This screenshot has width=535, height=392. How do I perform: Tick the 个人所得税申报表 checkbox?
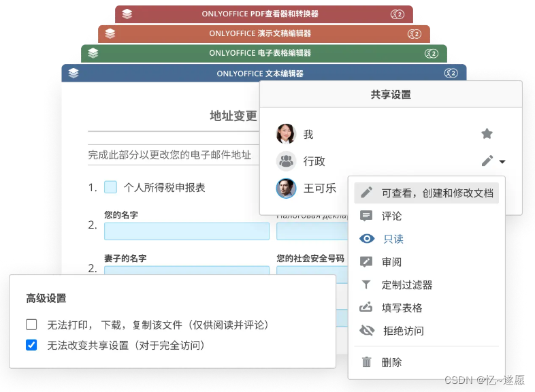[110, 187]
